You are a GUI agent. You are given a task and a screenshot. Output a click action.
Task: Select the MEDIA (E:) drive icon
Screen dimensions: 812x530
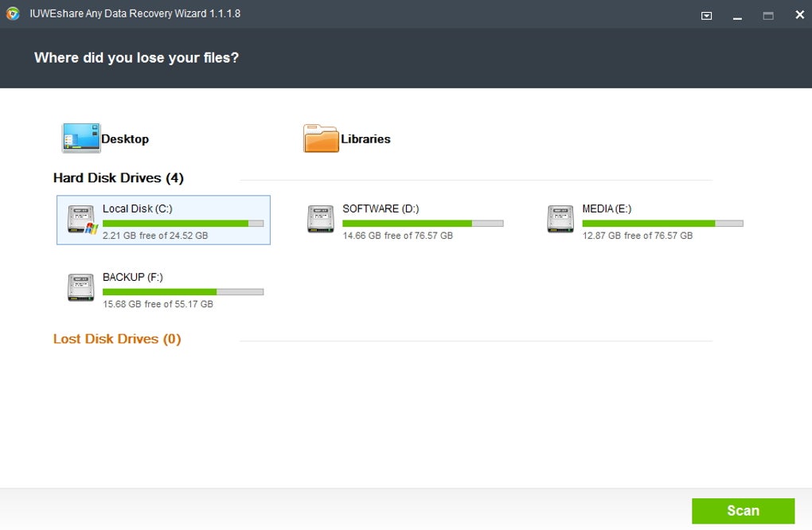(x=560, y=218)
